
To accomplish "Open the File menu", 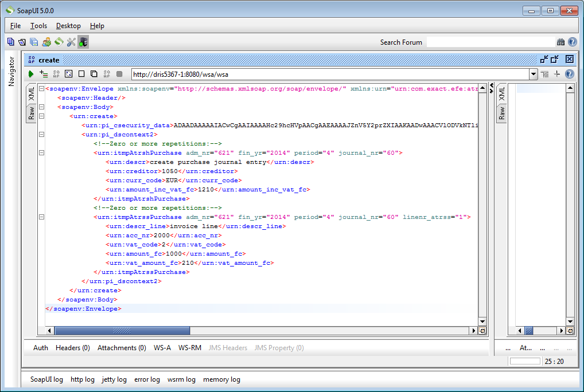I will [x=15, y=26].
